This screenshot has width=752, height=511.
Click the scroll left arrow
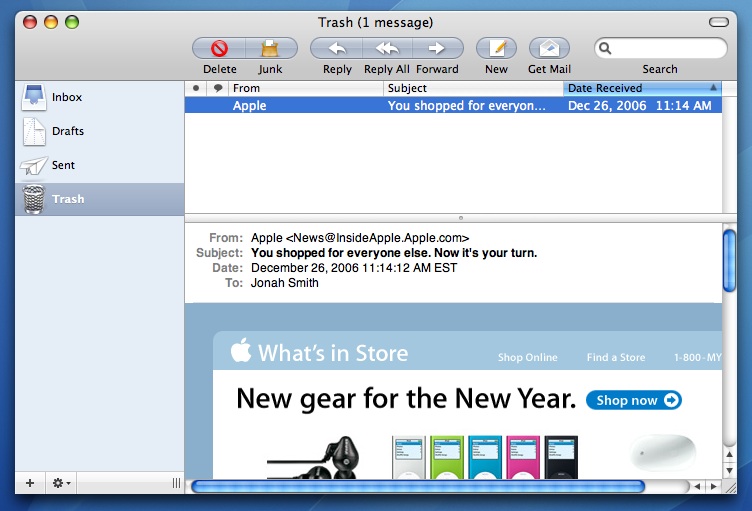tap(697, 487)
